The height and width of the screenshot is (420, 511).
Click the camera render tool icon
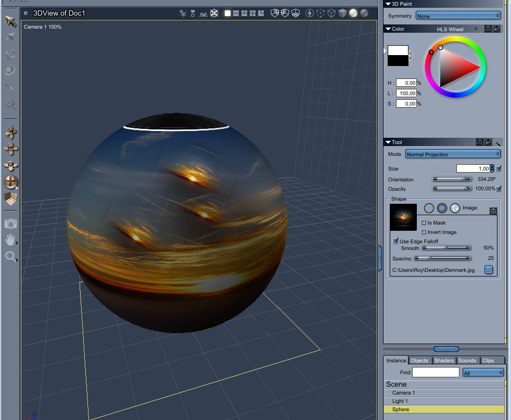10,224
